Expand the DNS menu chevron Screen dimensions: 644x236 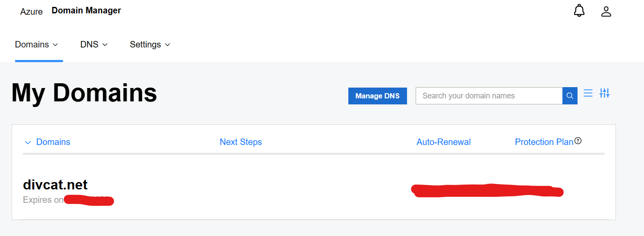pos(105,44)
